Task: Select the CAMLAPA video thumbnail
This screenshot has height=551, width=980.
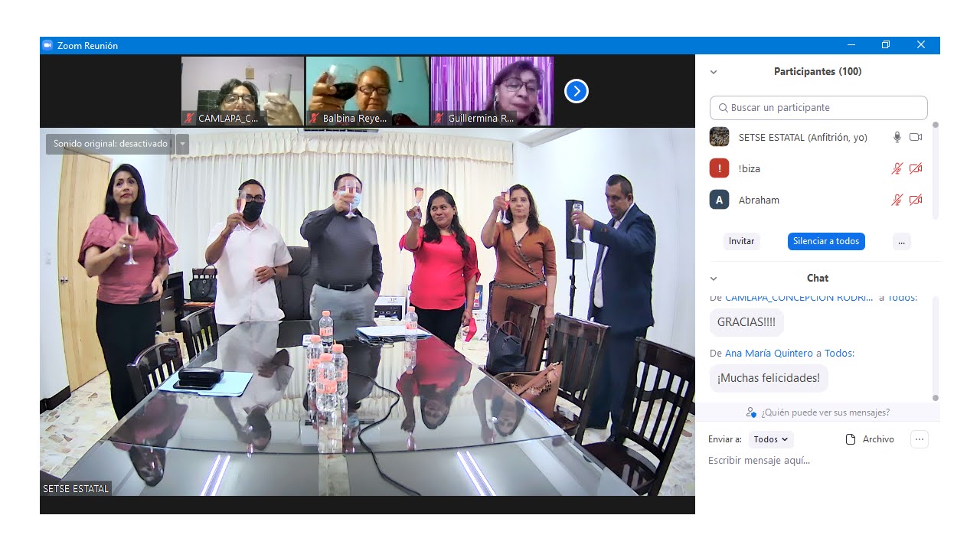Action: [243, 91]
